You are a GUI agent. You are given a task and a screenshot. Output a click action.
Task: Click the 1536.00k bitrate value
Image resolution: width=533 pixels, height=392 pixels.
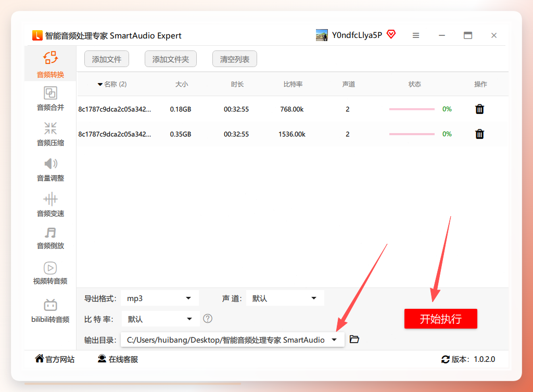tap(292, 134)
